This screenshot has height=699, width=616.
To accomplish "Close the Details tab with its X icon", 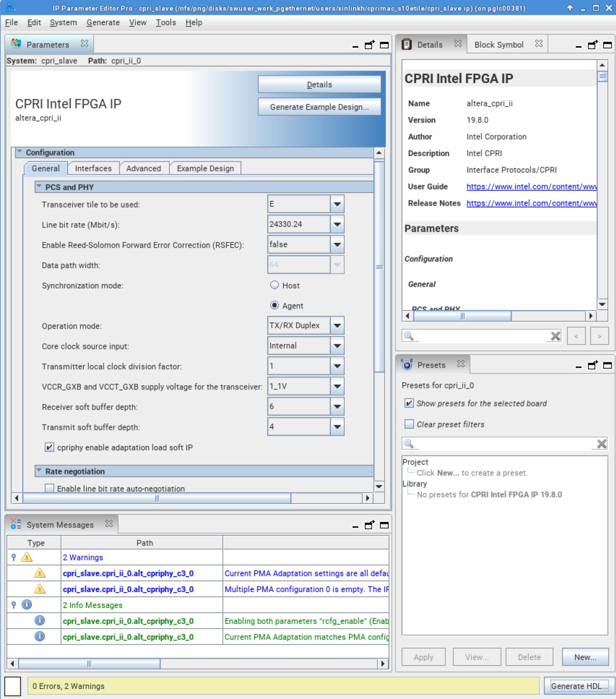I will click(458, 44).
